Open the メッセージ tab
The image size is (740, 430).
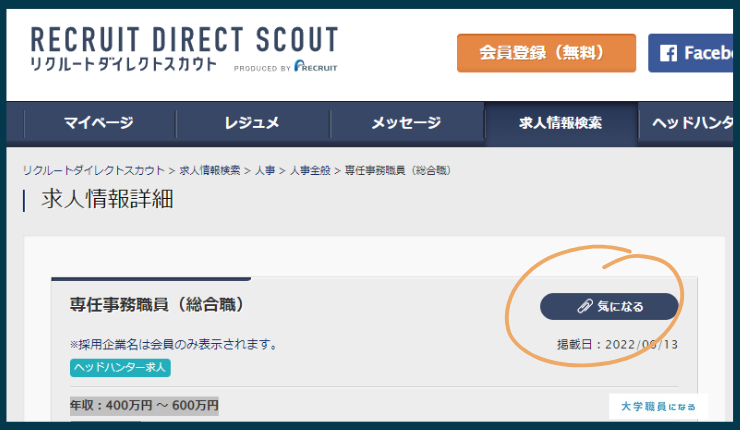click(406, 123)
